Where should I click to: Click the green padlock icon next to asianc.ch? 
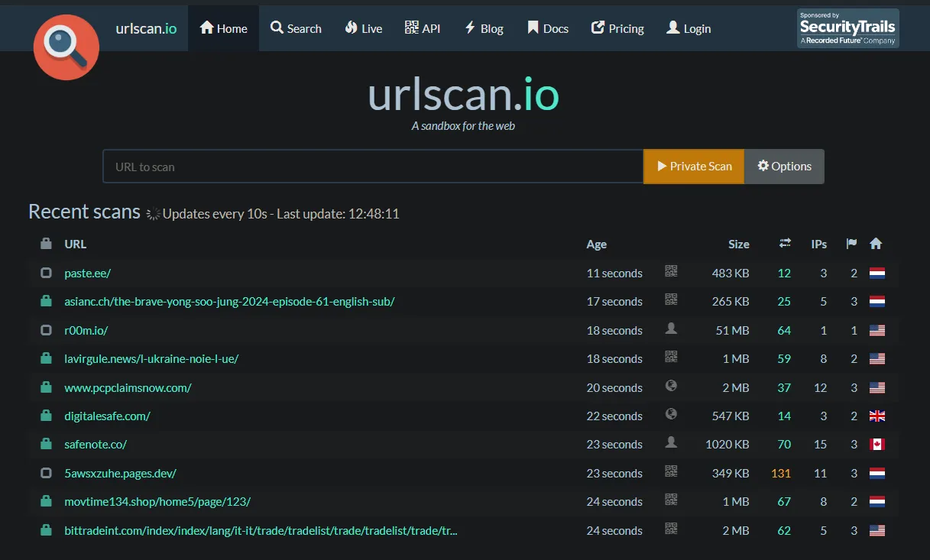tap(46, 300)
